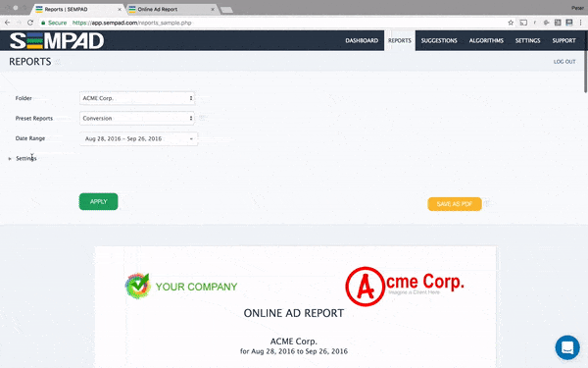This screenshot has width=588, height=368.
Task: Open the Date Range picker dropdown
Action: pyautogui.click(x=138, y=138)
